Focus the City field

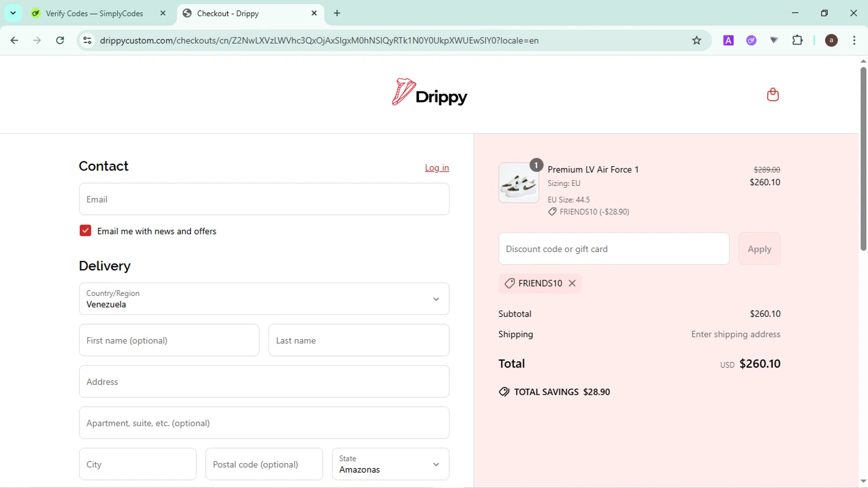[x=138, y=464]
